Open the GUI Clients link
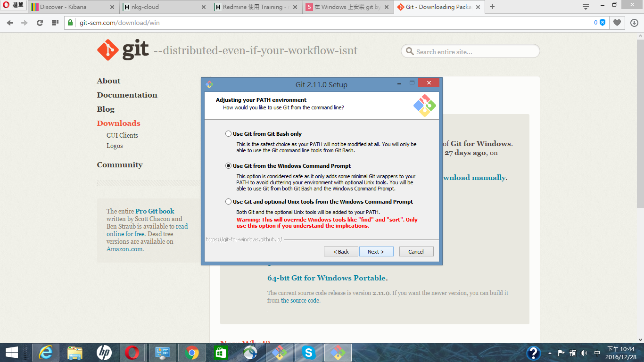Screen dimensions: 644x362 [122, 135]
